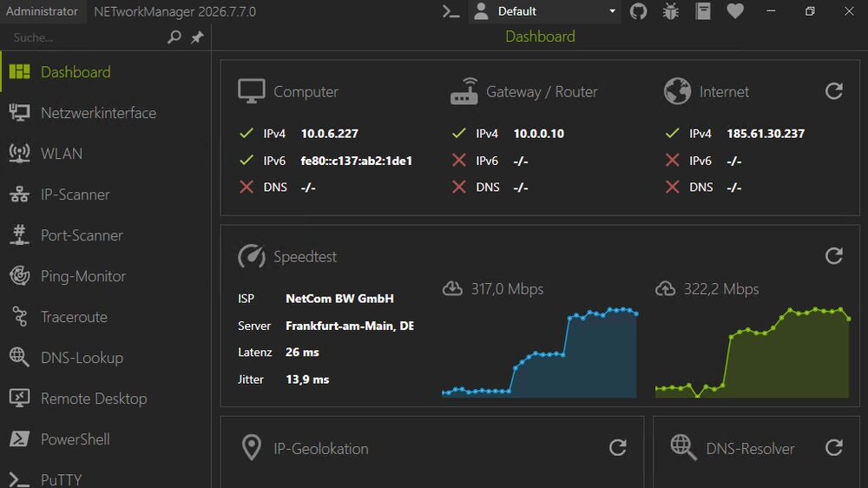
Task: Select Dashboard in the sidebar
Action: (x=105, y=72)
